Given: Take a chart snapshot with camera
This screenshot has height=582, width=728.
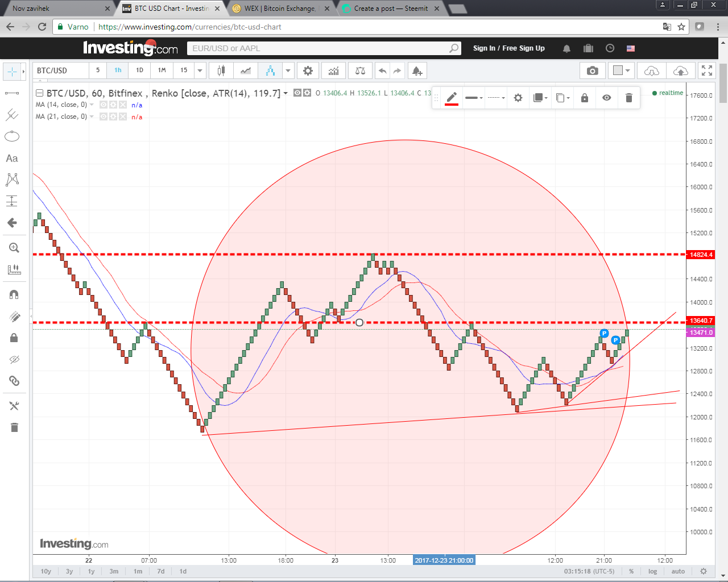Looking at the screenshot, I should pos(593,70).
